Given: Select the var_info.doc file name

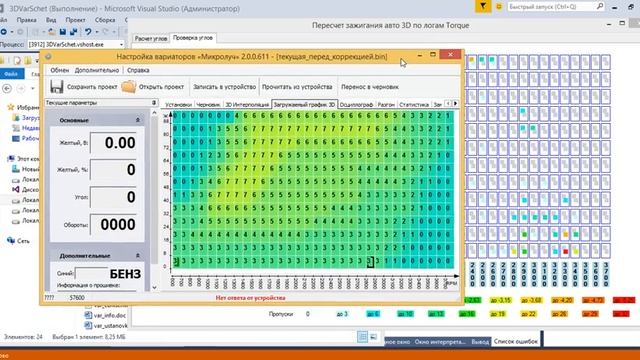Looking at the screenshot, I should (x=110, y=315).
